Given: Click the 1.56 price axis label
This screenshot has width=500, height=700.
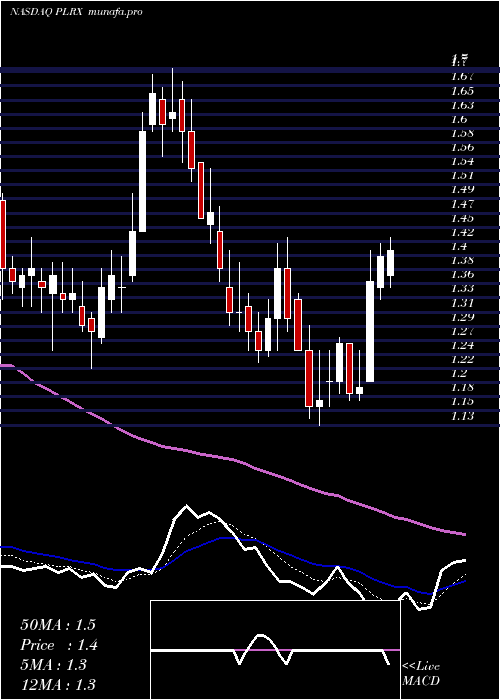Looking at the screenshot, I should pos(462,147).
